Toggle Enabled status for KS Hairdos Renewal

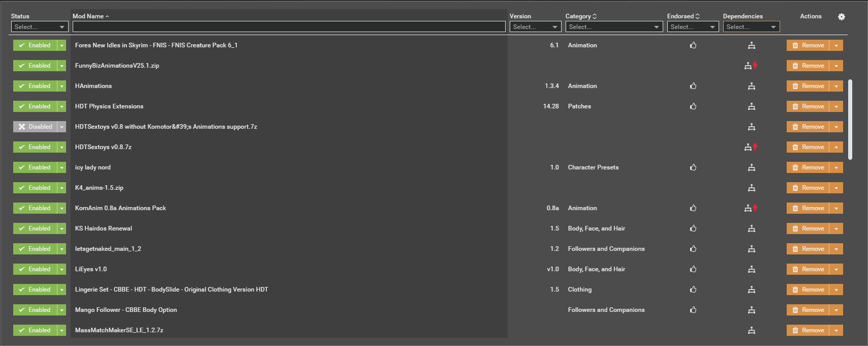[x=35, y=228]
